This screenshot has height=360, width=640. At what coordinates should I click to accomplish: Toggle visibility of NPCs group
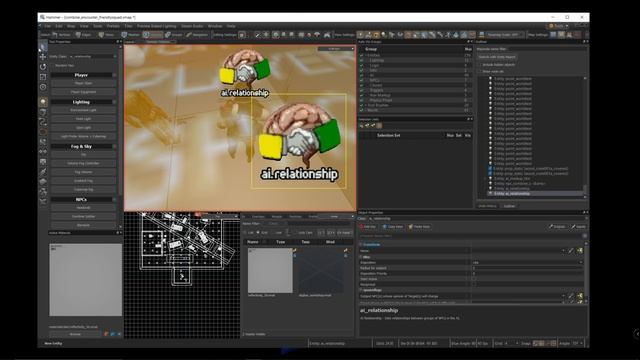(362, 80)
